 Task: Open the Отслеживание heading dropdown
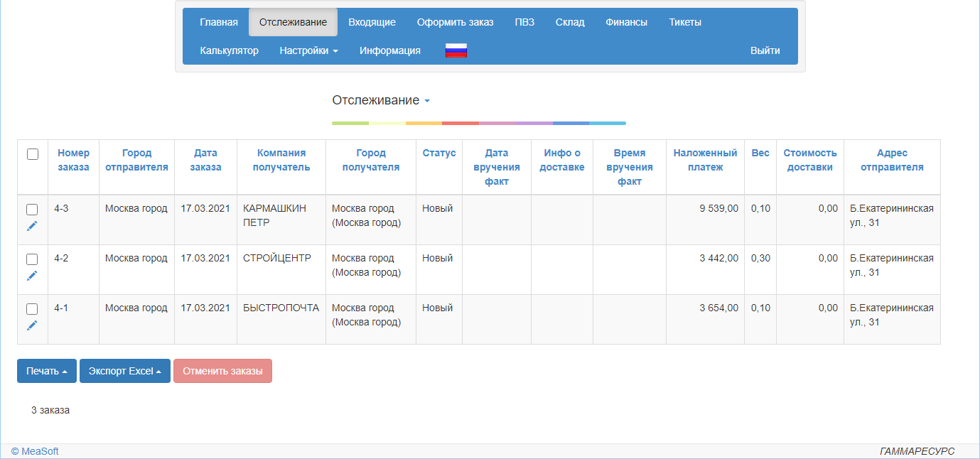pyautogui.click(x=382, y=100)
